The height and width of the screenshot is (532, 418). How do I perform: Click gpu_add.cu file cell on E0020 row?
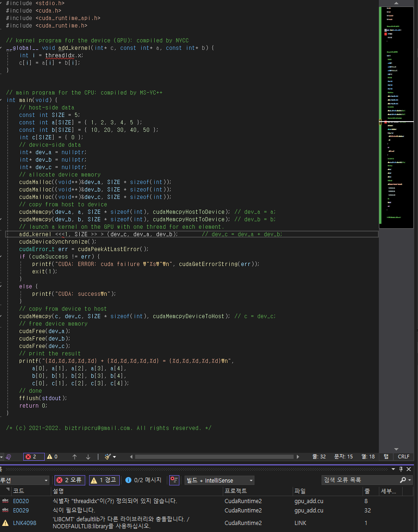point(309,501)
